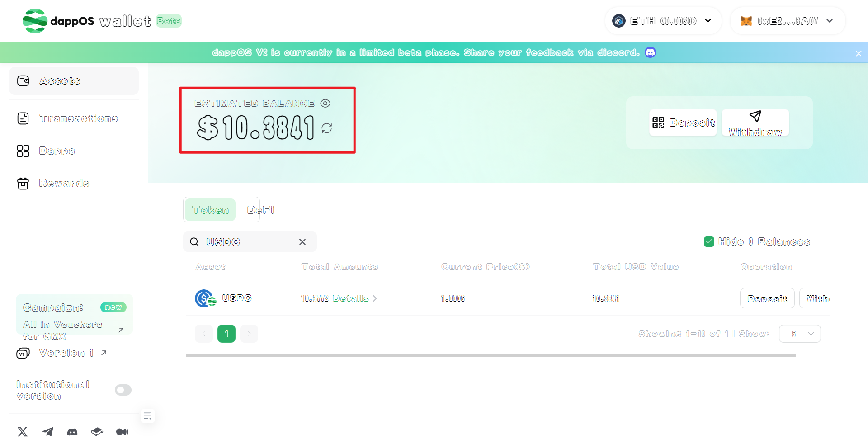Click the Deposit button in the balance card
This screenshot has width=868, height=444.
click(683, 123)
